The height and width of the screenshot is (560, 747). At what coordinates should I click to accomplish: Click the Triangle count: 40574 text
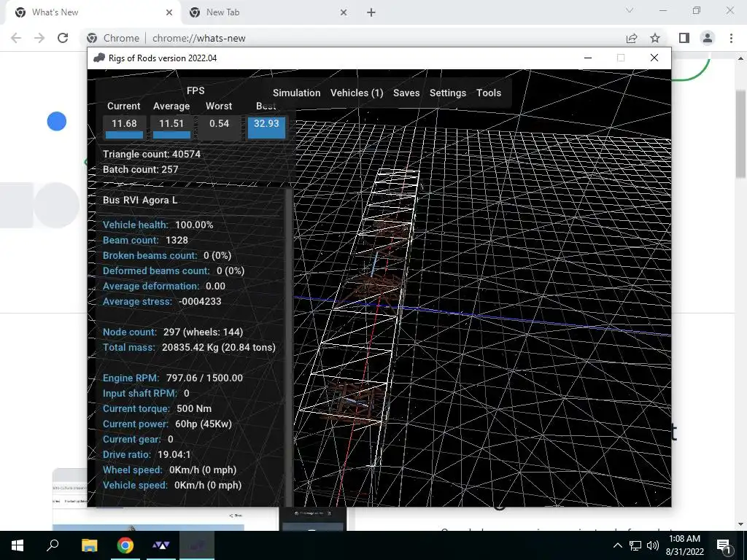click(152, 155)
